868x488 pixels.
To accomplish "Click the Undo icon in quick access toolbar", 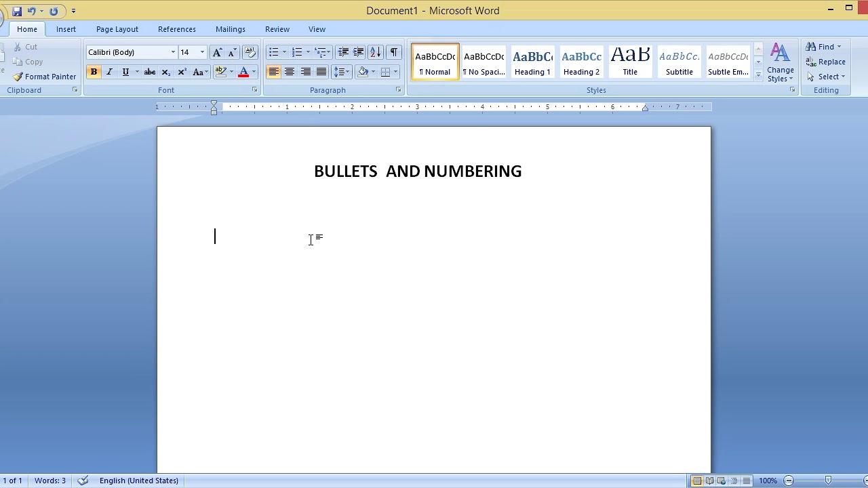I will [31, 11].
